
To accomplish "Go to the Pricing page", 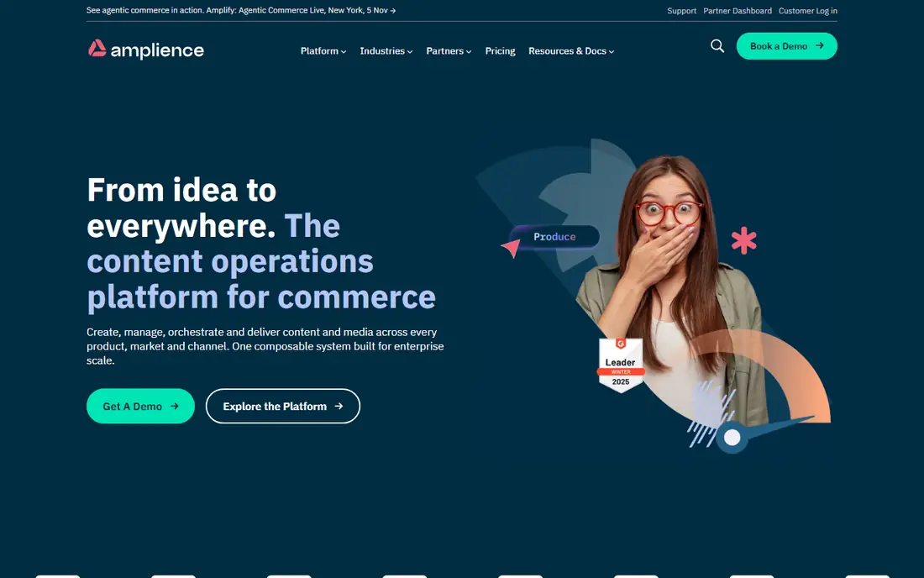I will coord(501,51).
